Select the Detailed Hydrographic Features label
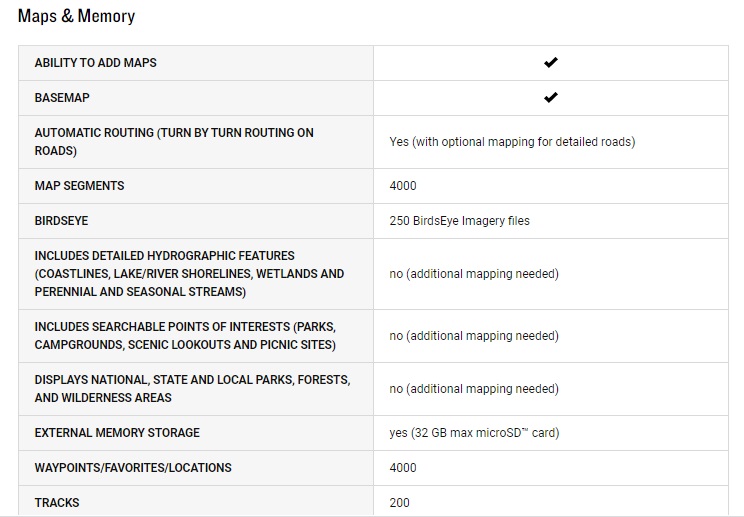This screenshot has width=744, height=517. click(189, 274)
